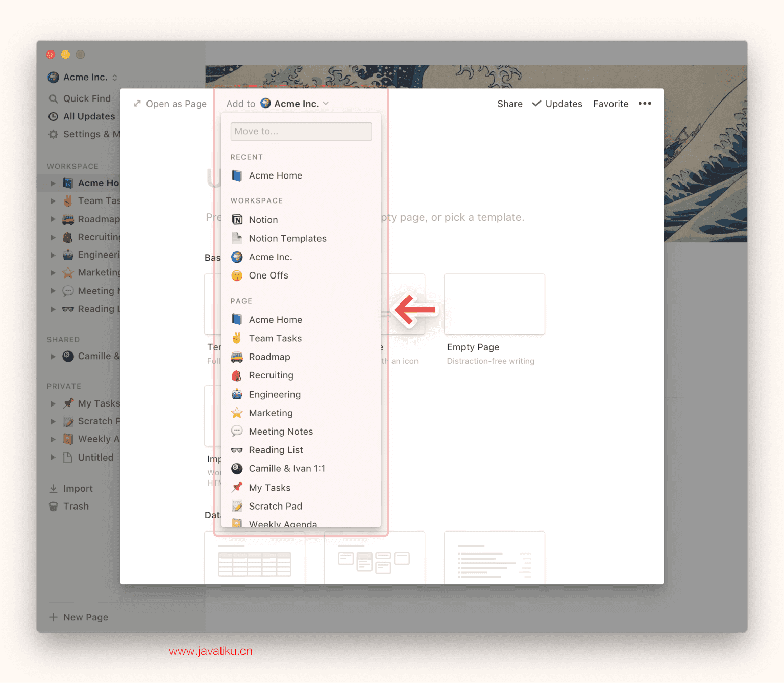The width and height of the screenshot is (784, 683).
Task: Click the Camille & Ivan 8-ball icon in list
Action: pos(237,468)
